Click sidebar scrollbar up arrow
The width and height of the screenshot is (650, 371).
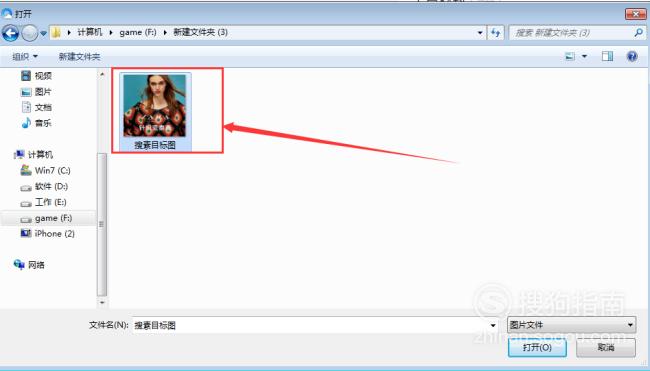tap(102, 74)
